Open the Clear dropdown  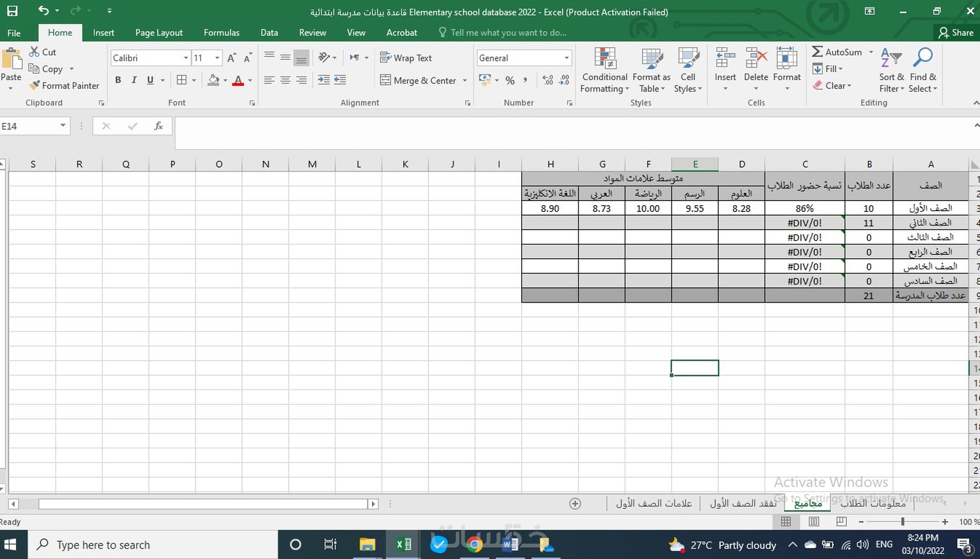[832, 85]
